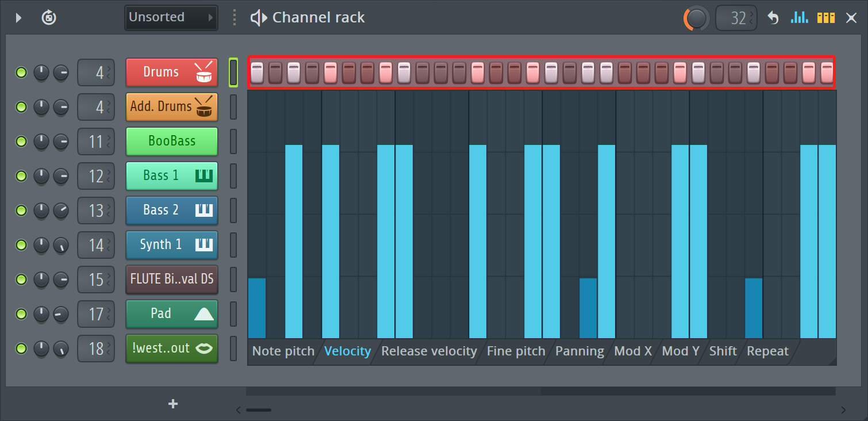The width and height of the screenshot is (868, 421).
Task: Click the Drums mixer track number 4
Action: 95,73
